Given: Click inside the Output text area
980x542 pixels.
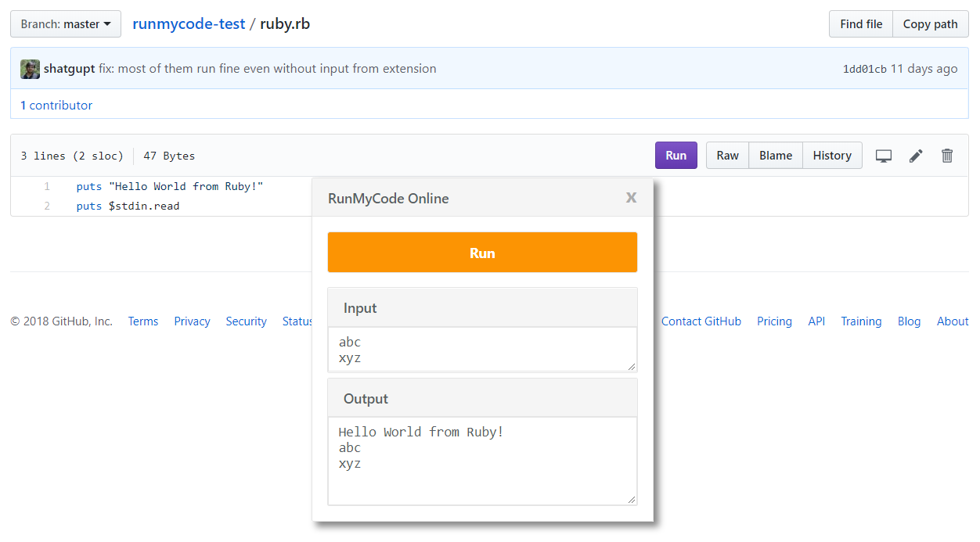Looking at the screenshot, I should pyautogui.click(x=482, y=461).
